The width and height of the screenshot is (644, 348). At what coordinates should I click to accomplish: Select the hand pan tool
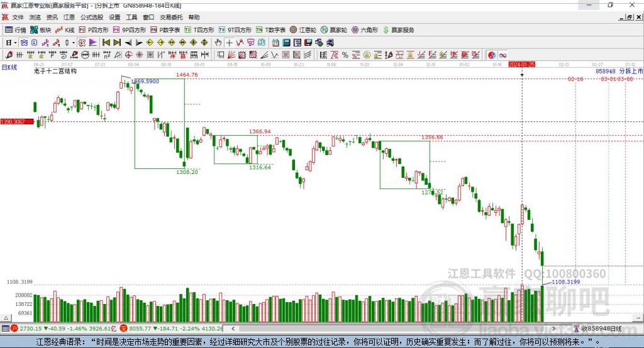tap(218, 43)
